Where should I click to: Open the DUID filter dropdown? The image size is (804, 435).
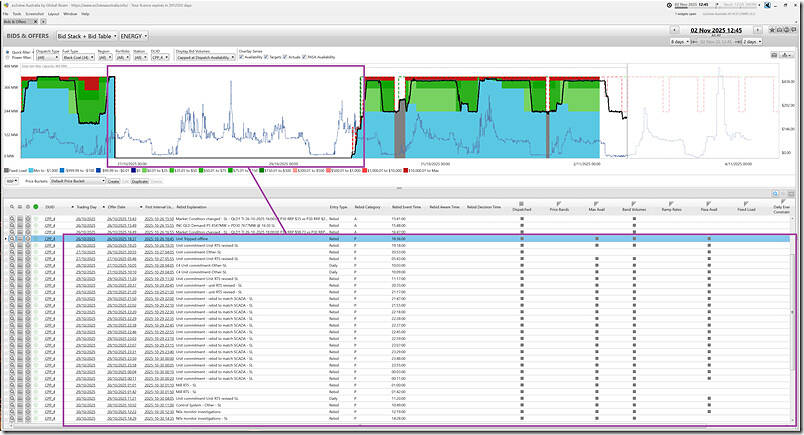[159, 57]
